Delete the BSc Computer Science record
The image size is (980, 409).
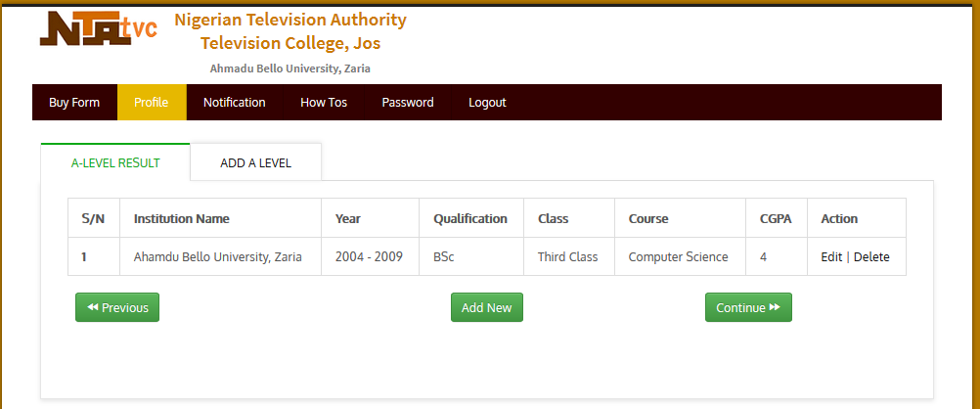(x=871, y=257)
